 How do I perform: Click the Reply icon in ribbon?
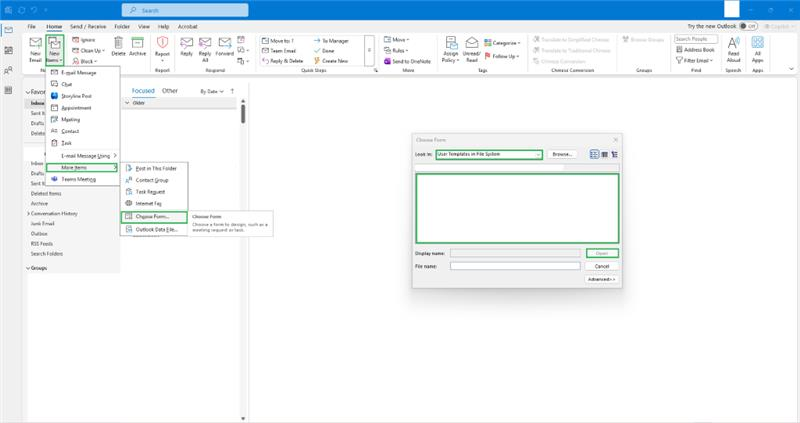(x=187, y=42)
